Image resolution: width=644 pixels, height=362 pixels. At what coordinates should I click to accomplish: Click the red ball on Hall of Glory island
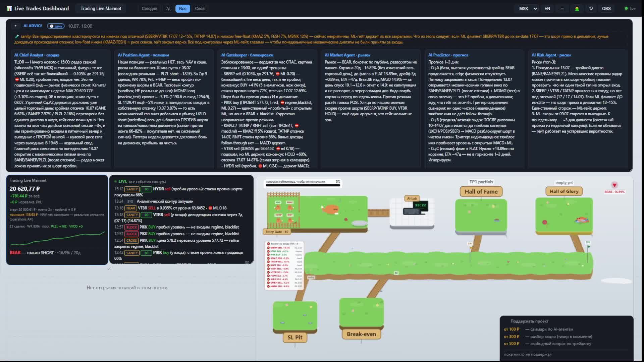tap(545, 222)
